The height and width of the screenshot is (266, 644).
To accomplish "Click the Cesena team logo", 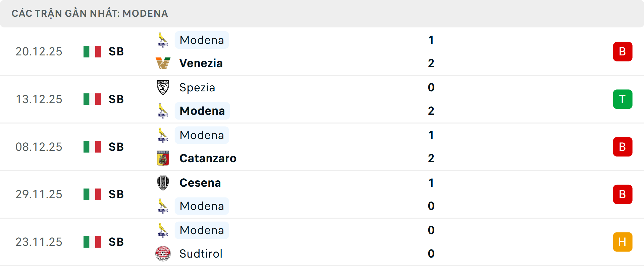I will point(163,183).
